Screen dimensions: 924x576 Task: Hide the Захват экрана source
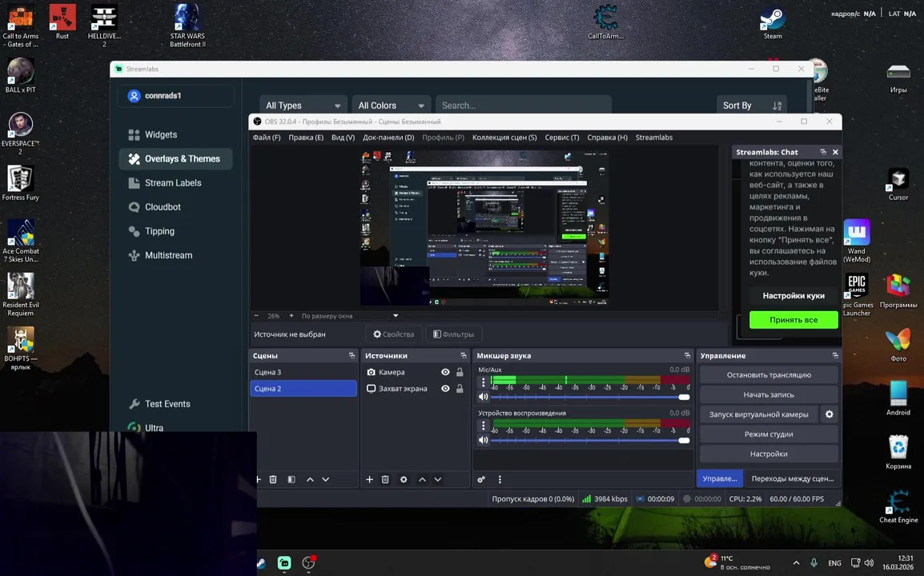(x=445, y=389)
